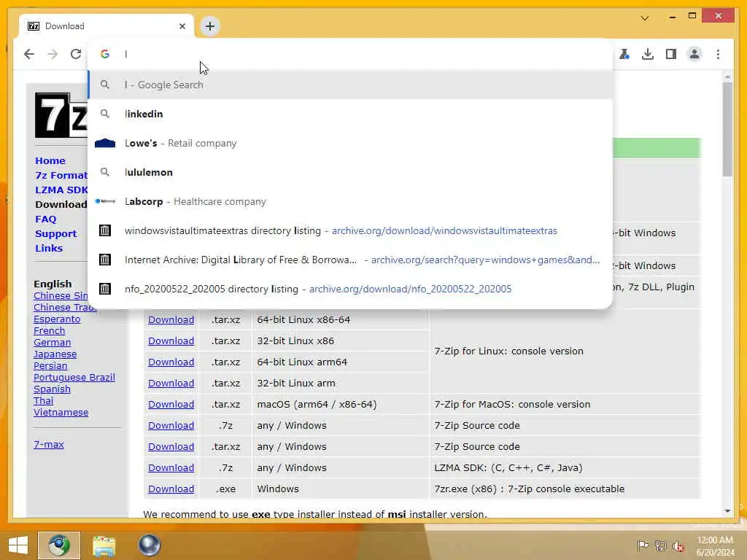Choose the linkedin search suggestion
The width and height of the screenshot is (747, 560).
pyautogui.click(x=351, y=114)
